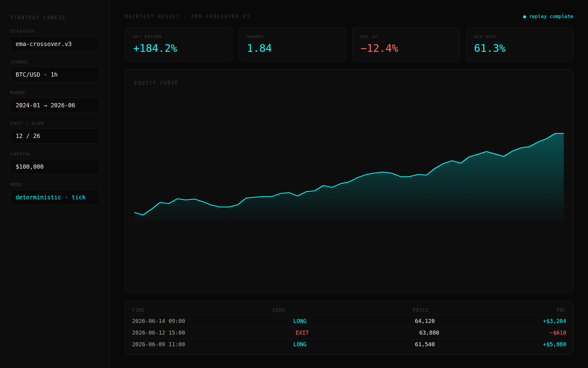
Task: Select the Win Rate 61.3% card
Action: 519,44
